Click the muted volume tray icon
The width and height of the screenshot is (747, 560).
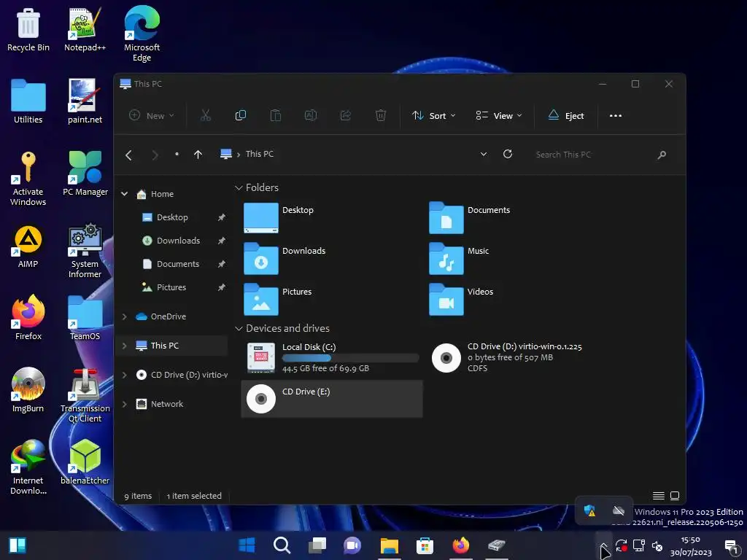pos(657,545)
